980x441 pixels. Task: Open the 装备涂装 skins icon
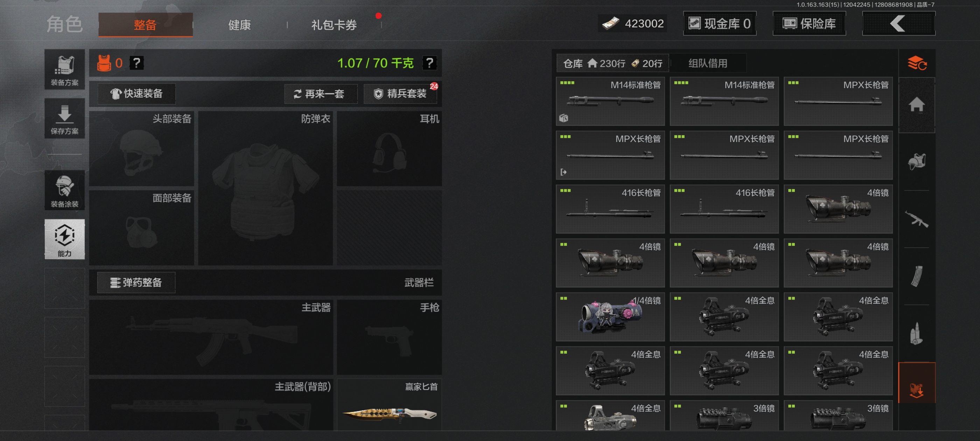click(x=64, y=190)
